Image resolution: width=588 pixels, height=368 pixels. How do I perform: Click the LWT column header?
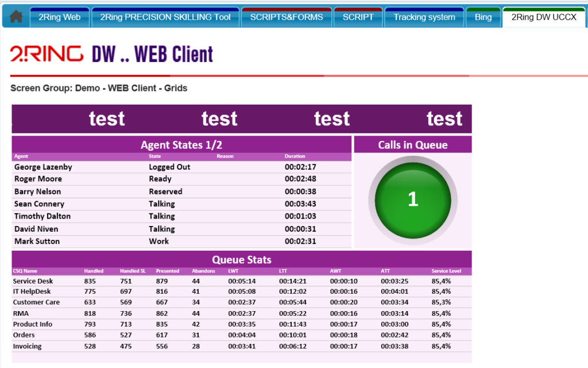(x=233, y=271)
